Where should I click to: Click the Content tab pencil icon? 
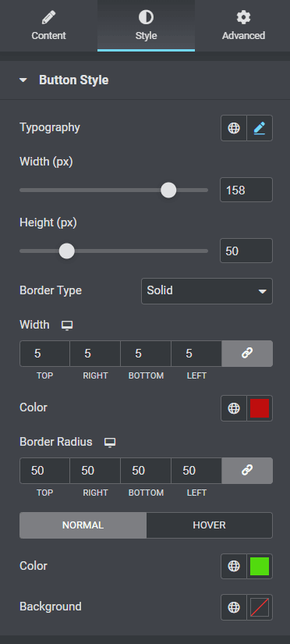click(x=49, y=17)
